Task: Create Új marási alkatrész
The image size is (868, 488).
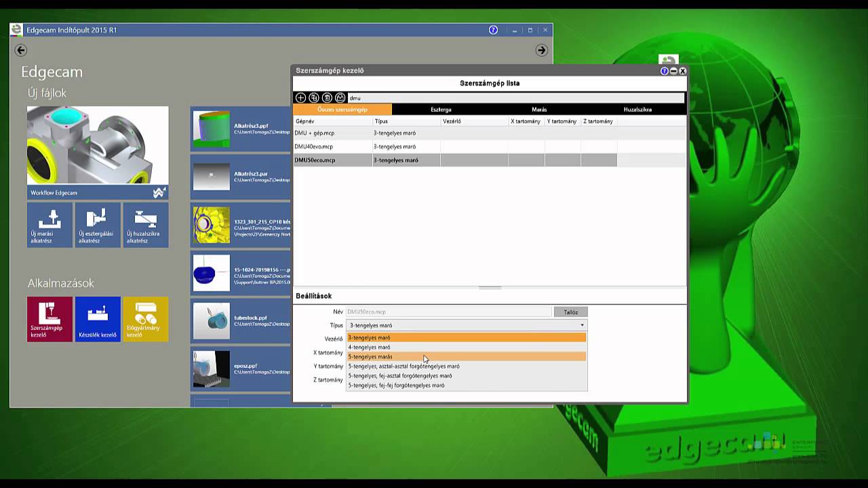Action: coord(50,225)
